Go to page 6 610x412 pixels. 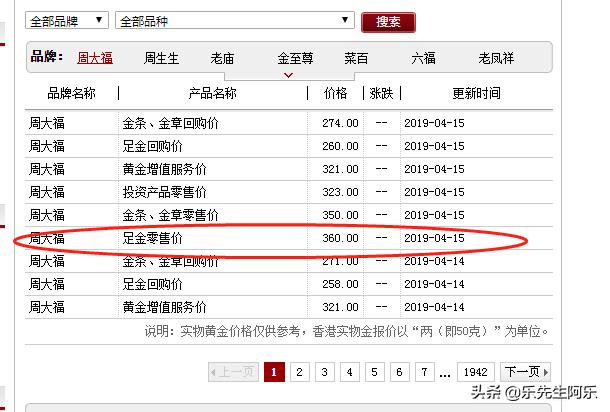[400, 372]
